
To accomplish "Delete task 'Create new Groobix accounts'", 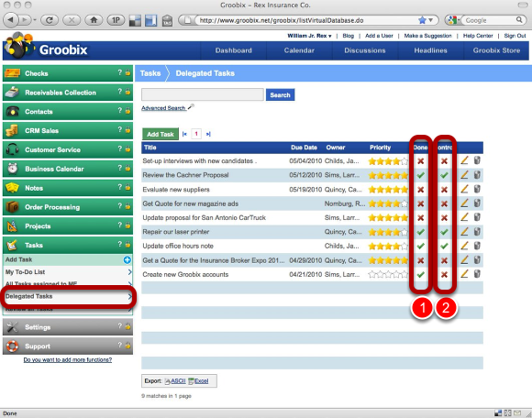I will pyautogui.click(x=477, y=274).
